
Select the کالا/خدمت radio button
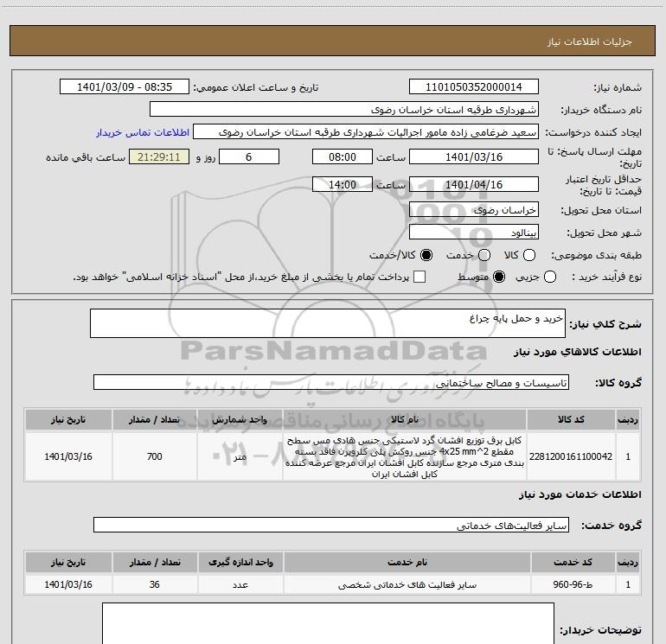[x=426, y=255]
